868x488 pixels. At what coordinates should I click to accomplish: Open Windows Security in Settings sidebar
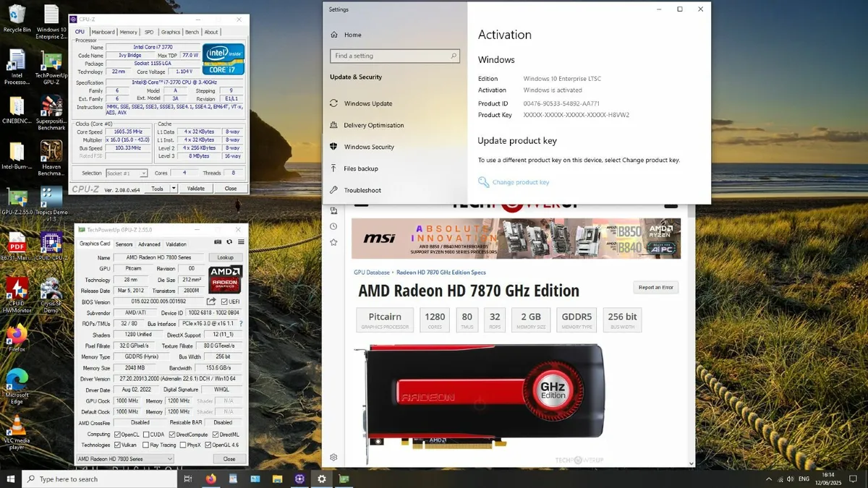point(369,147)
